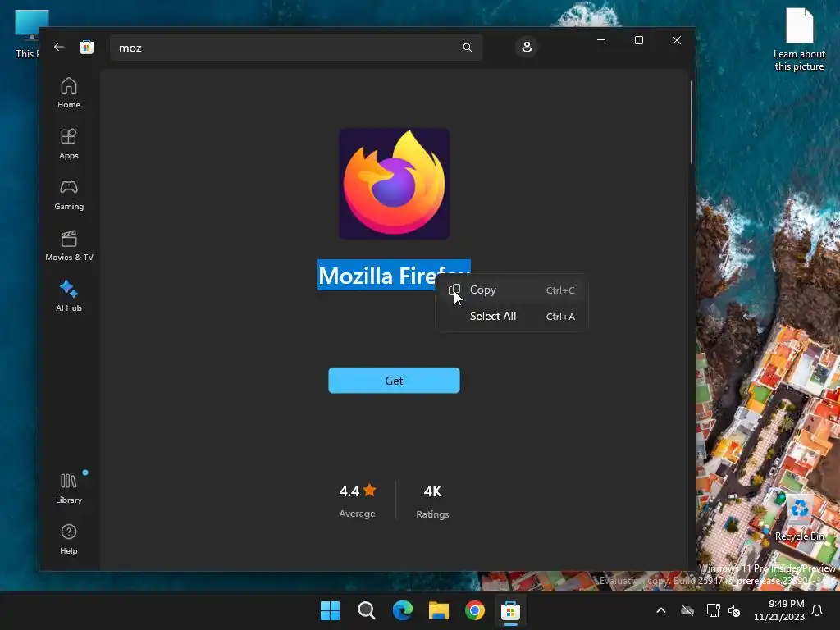Click the Get button to install Firefox
Viewport: 840px width, 630px height.
click(394, 381)
